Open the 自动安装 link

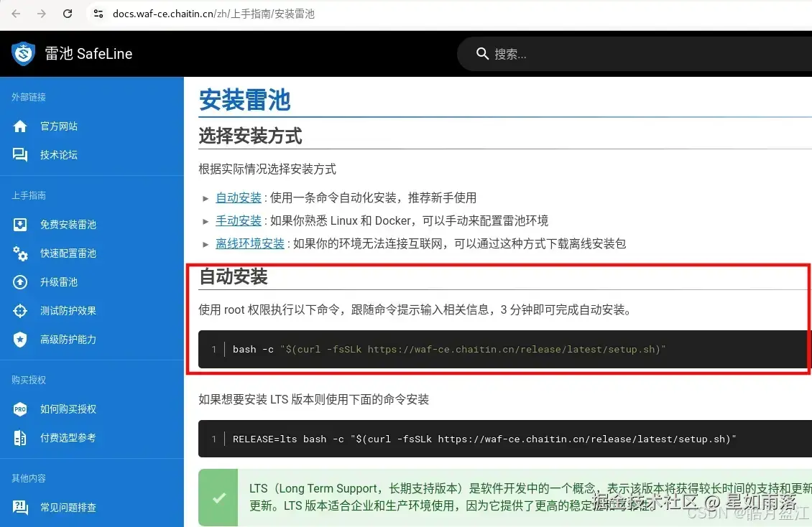[x=239, y=197]
